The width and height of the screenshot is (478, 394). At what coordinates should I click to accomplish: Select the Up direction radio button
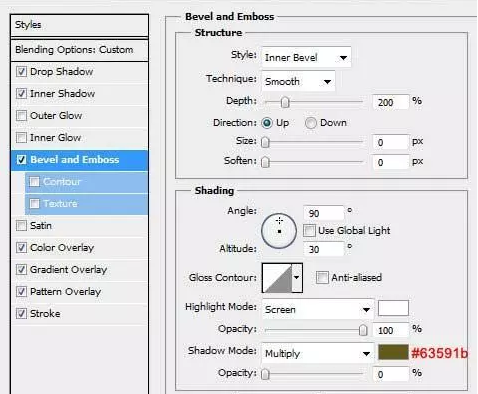pos(267,123)
